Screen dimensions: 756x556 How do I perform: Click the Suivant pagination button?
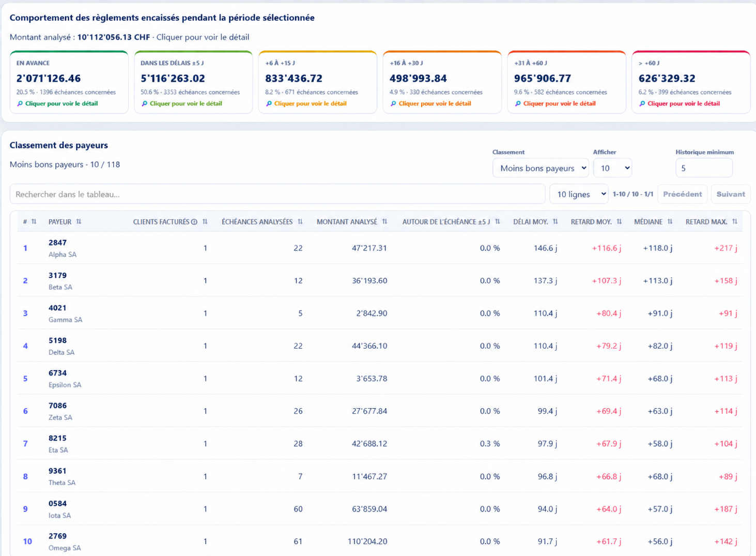click(731, 194)
